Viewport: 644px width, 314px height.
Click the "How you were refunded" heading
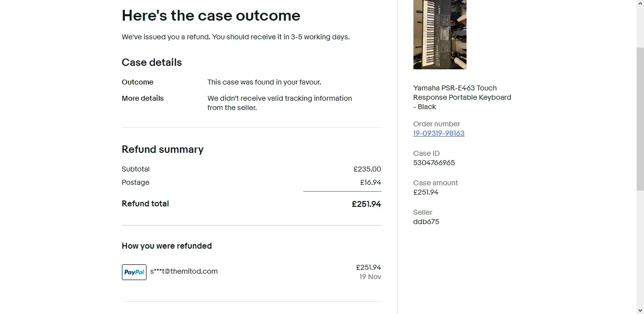click(167, 246)
